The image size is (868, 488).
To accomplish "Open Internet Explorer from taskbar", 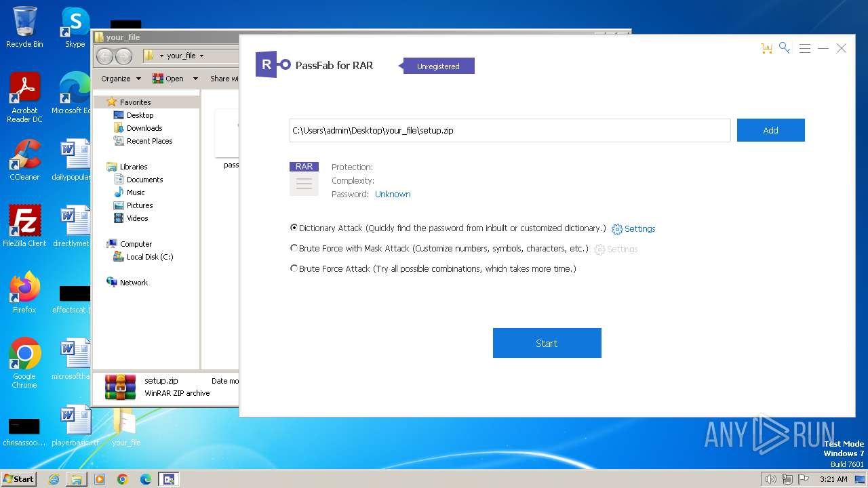I will (x=54, y=479).
